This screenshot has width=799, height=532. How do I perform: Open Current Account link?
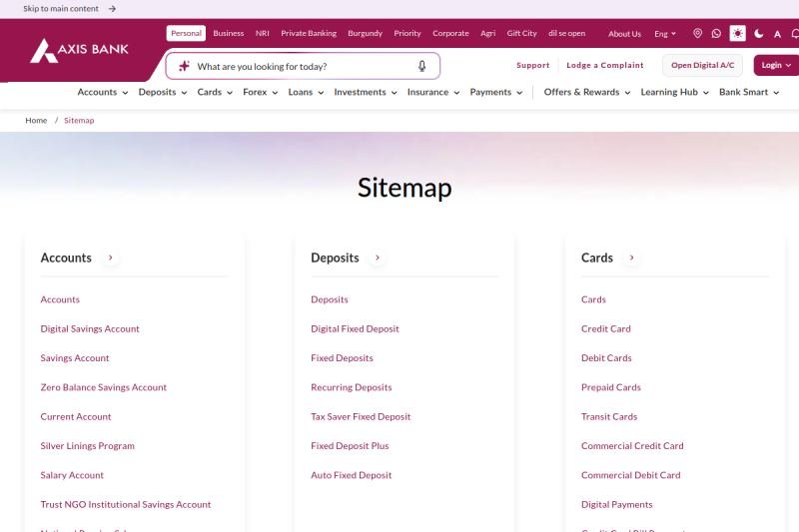pos(76,416)
